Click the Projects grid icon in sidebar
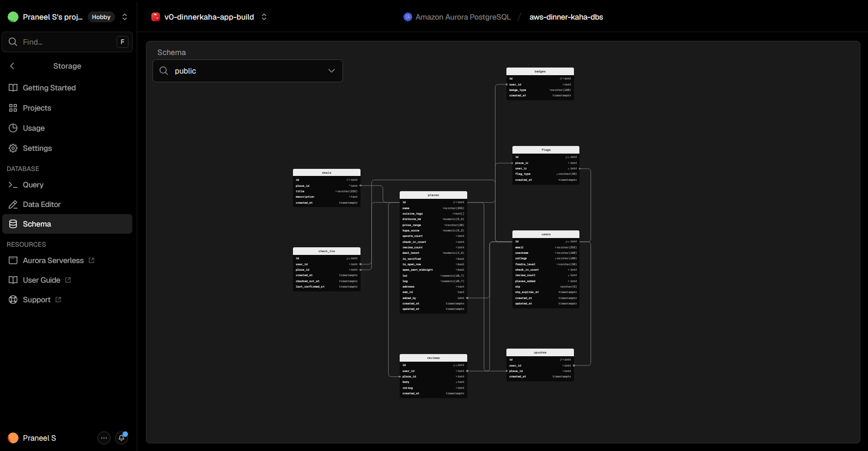 (13, 108)
